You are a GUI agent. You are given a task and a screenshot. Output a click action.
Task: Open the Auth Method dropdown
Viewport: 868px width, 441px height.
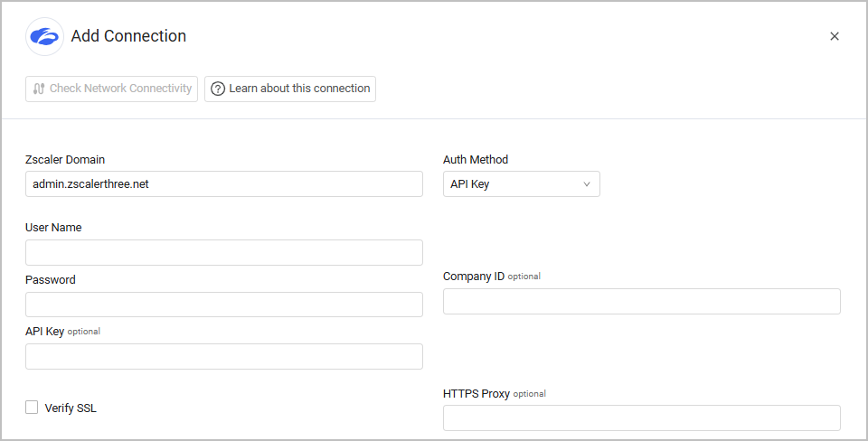click(x=522, y=183)
